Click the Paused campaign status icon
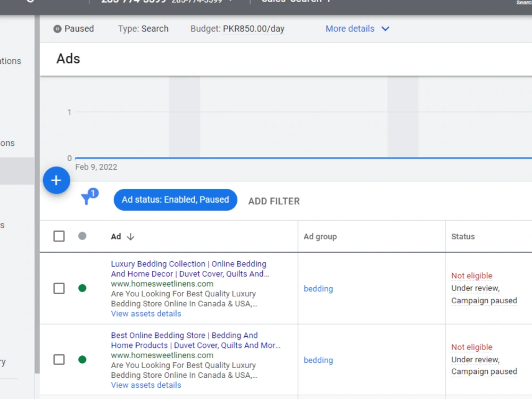Viewport: 532px width, 399px height. (x=57, y=29)
